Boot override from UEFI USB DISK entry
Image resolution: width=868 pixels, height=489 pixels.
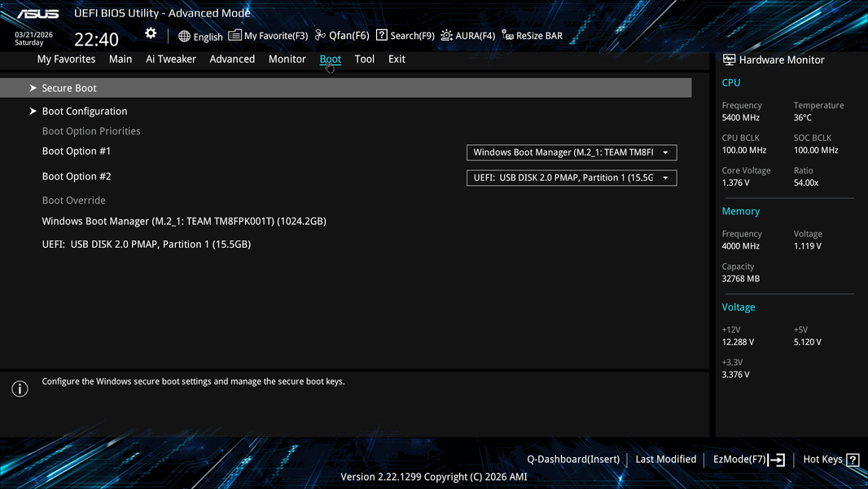146,244
